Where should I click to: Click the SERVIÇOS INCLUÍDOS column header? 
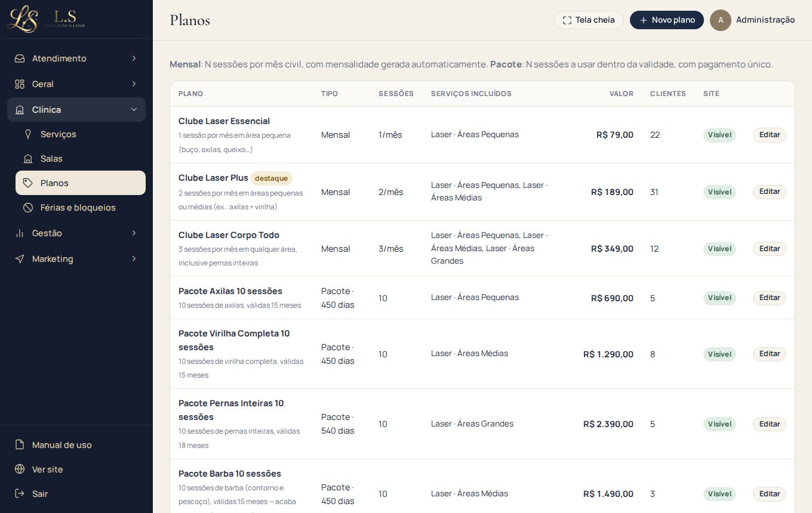point(471,94)
